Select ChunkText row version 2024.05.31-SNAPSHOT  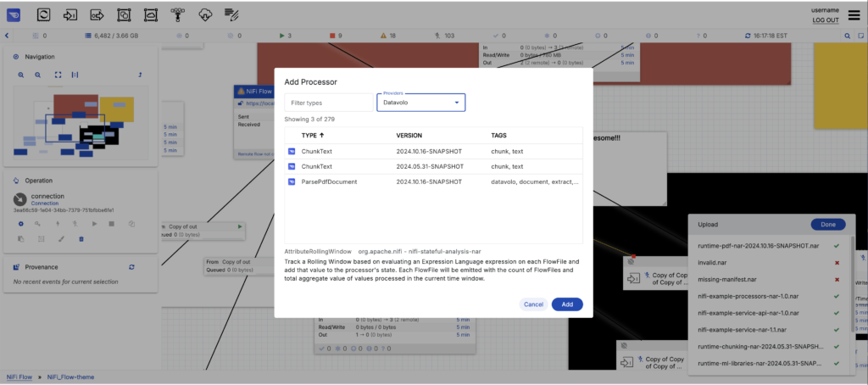tap(433, 166)
